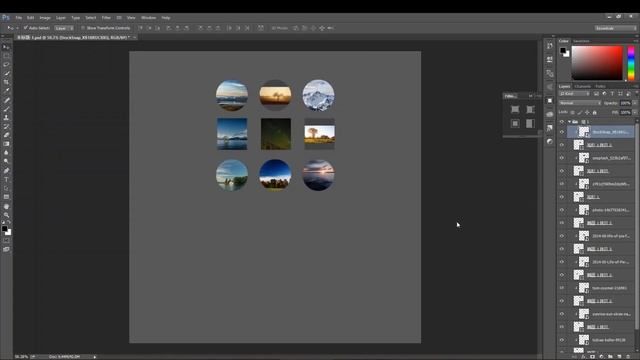
Task: Open History panel from collapsed dock
Action: [550, 46]
